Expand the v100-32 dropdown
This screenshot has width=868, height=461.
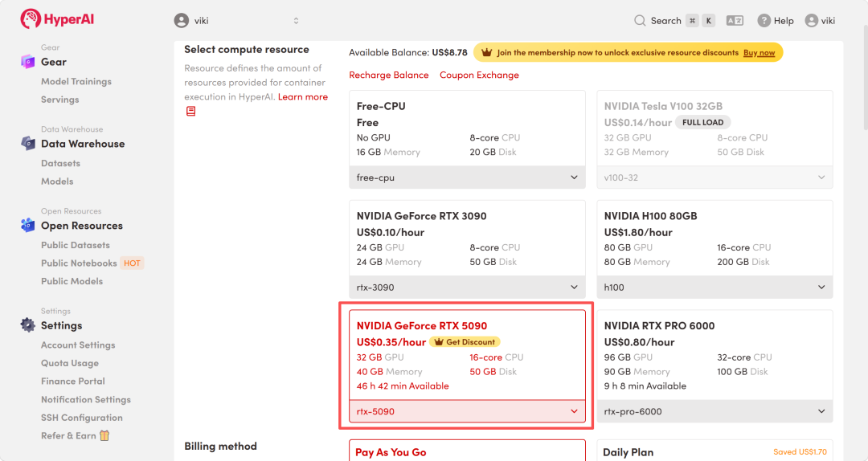pos(714,177)
